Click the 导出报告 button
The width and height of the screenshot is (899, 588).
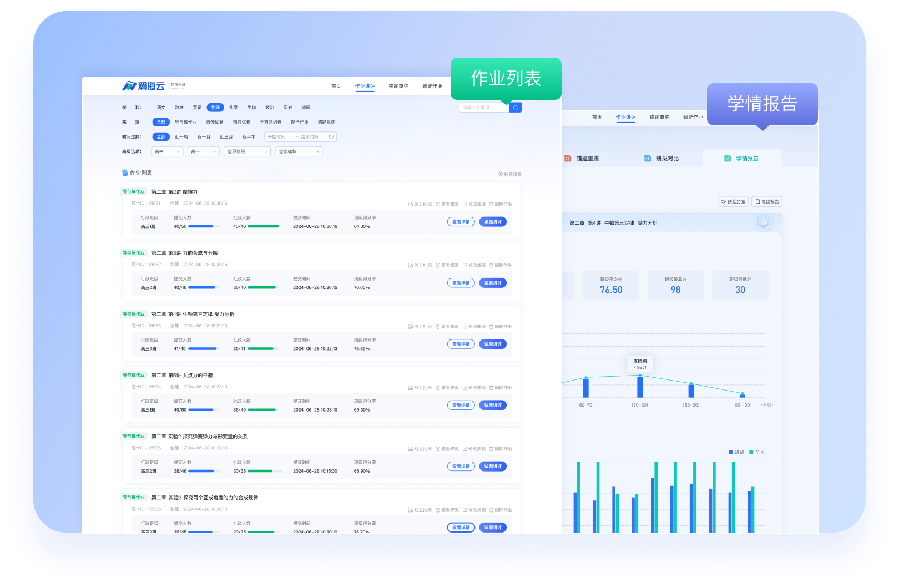pyautogui.click(x=767, y=201)
